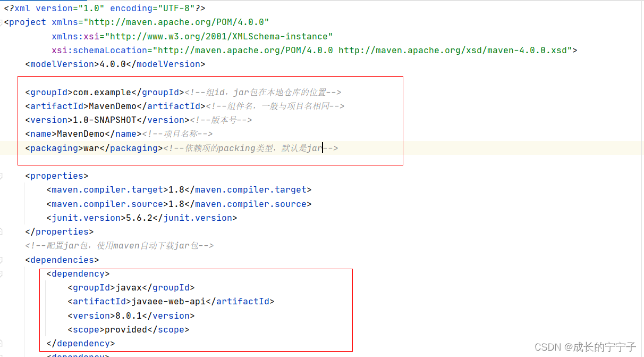The width and height of the screenshot is (644, 357).
Task: Click the xsi:schemaLocation attribute line
Action: coord(314,50)
